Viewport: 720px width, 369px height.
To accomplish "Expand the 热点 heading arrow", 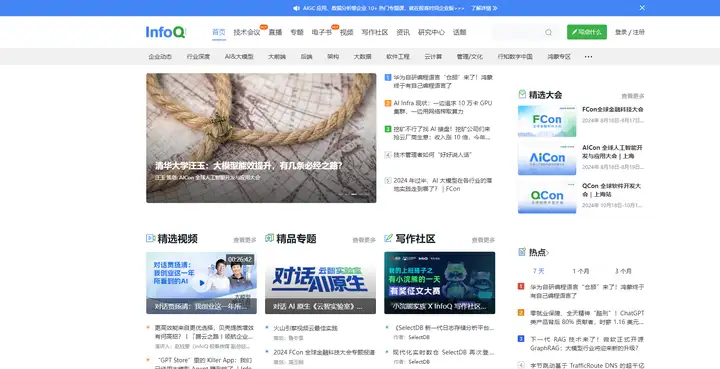I will [x=547, y=252].
